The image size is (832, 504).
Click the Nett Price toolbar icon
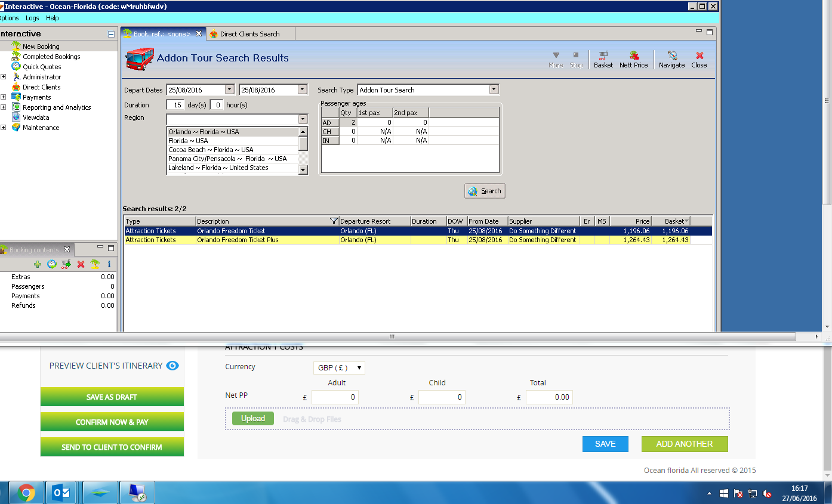[633, 59]
